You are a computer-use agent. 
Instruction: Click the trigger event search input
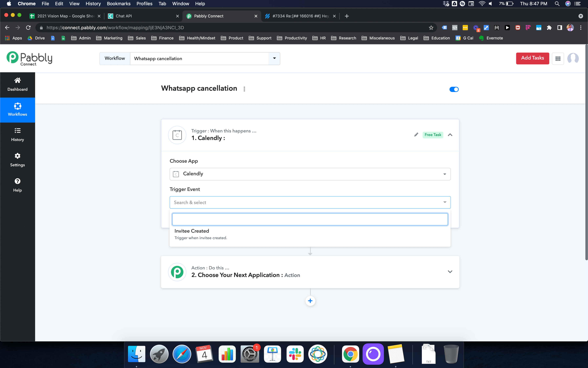310,219
